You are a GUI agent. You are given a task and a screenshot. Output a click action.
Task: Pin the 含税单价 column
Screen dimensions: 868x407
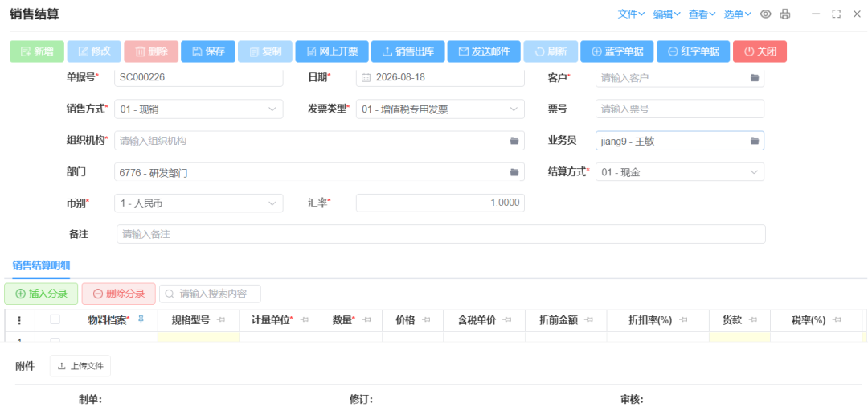click(x=506, y=319)
